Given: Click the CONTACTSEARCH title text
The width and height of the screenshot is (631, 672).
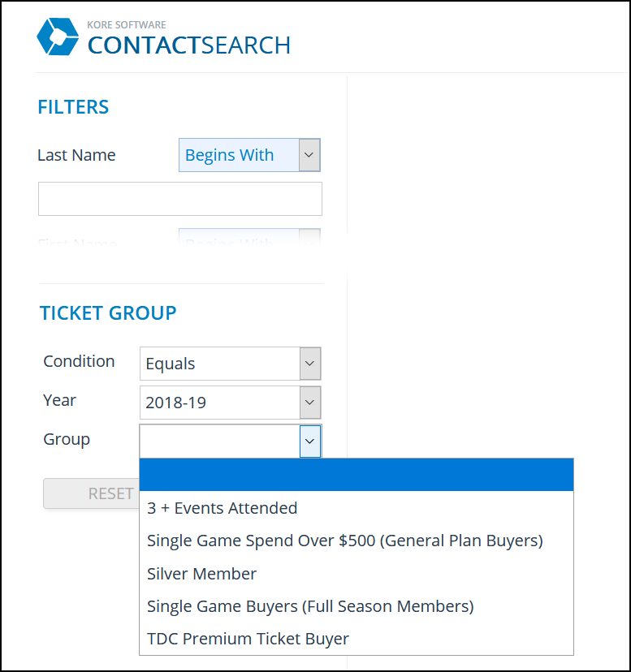Looking at the screenshot, I should 188,45.
